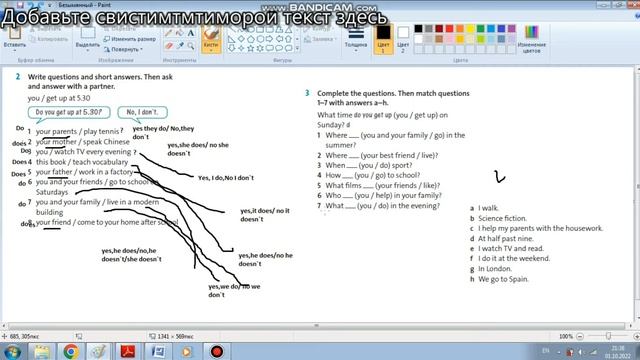Open the Вставить dropdown arrow
The height and width of the screenshot is (360, 640).
click(15, 51)
